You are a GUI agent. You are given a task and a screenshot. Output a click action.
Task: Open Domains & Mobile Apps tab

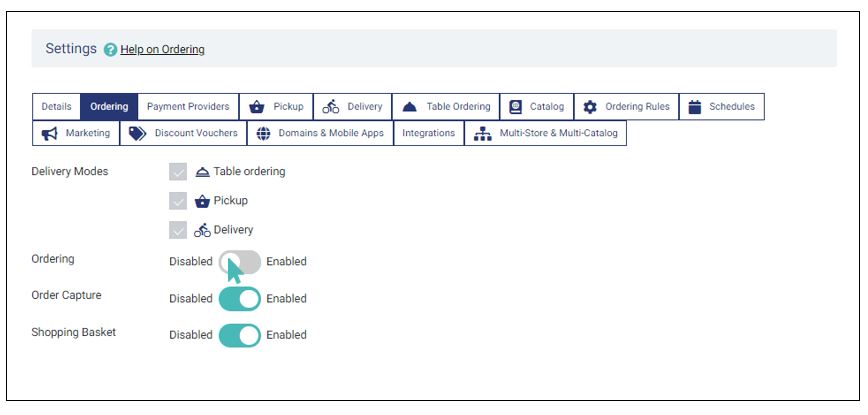click(320, 133)
